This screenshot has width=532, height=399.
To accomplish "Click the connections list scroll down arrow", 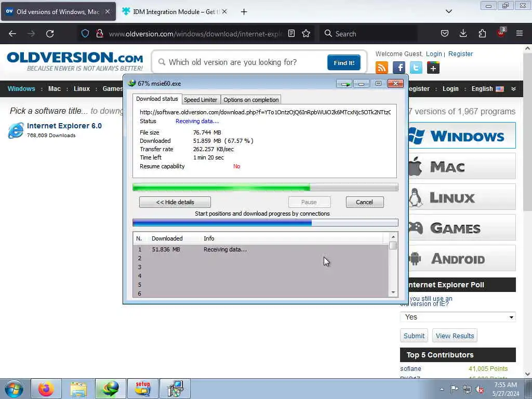I will [393, 292].
